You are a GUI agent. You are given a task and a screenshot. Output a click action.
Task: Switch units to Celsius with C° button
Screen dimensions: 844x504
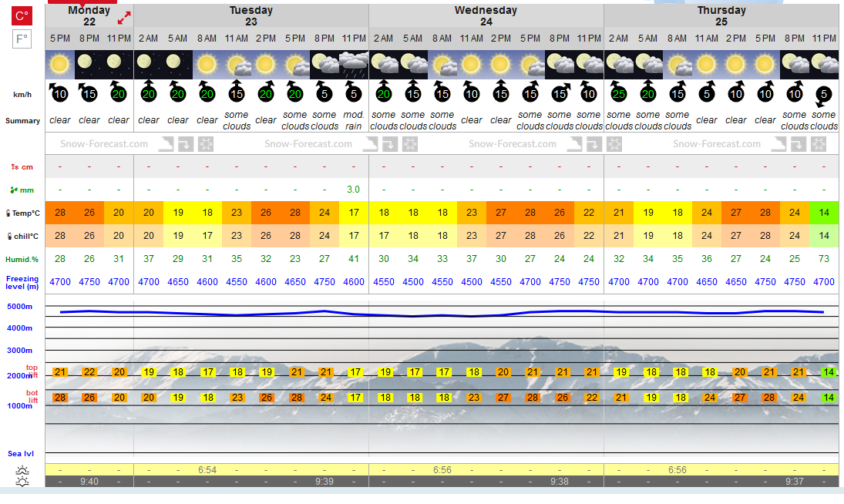[x=22, y=15]
